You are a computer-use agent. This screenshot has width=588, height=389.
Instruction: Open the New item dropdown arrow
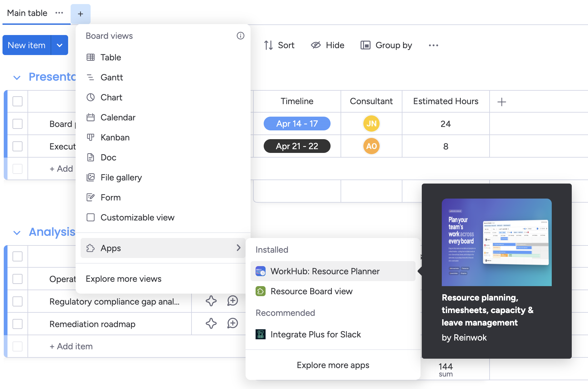(x=59, y=45)
